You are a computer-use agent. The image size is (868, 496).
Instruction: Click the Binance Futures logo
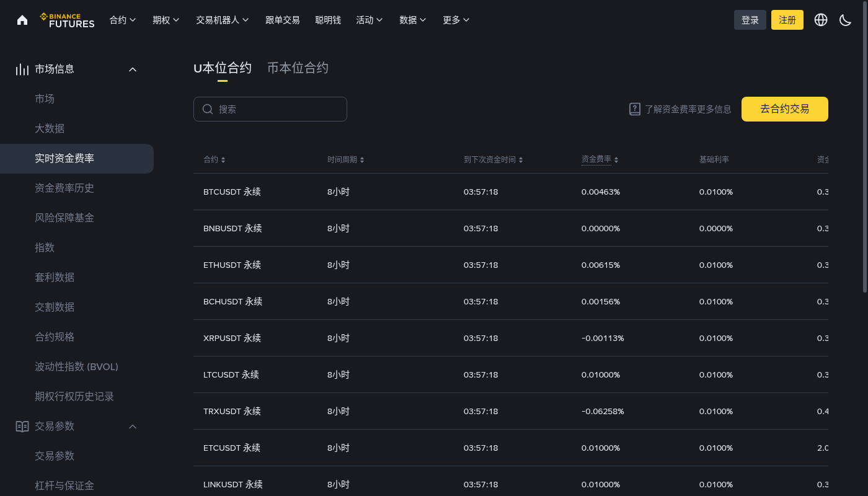point(67,20)
